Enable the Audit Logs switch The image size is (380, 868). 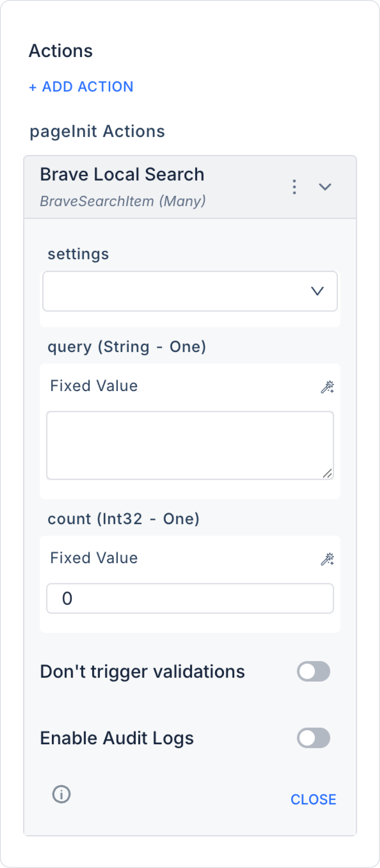(313, 738)
